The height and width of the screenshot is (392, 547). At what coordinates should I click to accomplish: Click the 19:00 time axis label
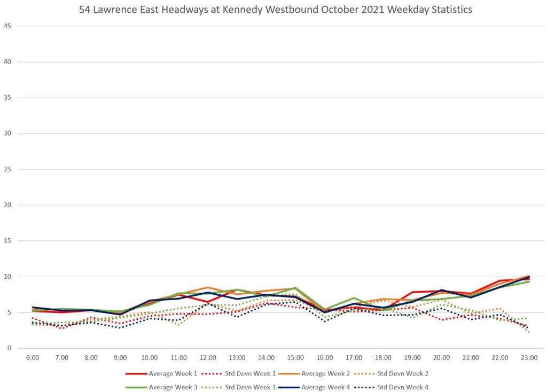(412, 357)
